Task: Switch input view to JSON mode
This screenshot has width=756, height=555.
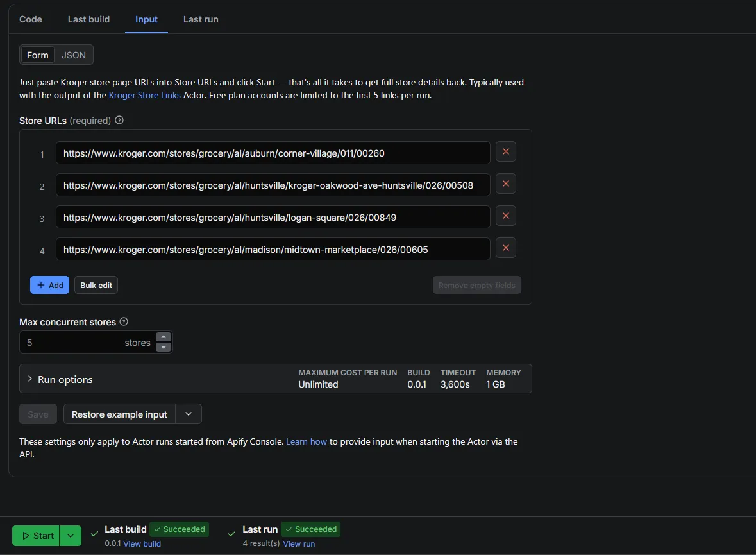Action: point(73,55)
